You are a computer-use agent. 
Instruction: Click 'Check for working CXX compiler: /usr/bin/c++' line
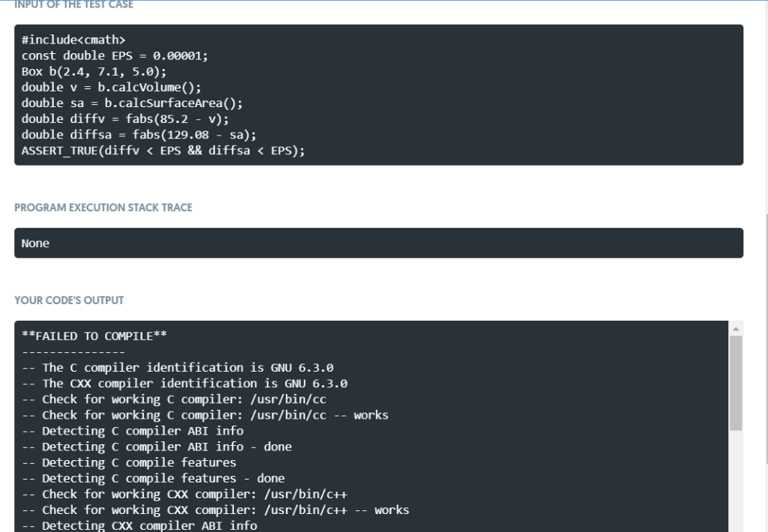tap(184, 495)
